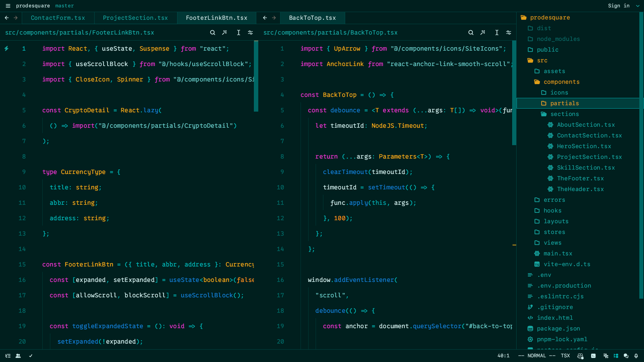Select BackToTop.tsx tab
Screen dimensions: 644x362
click(x=312, y=18)
